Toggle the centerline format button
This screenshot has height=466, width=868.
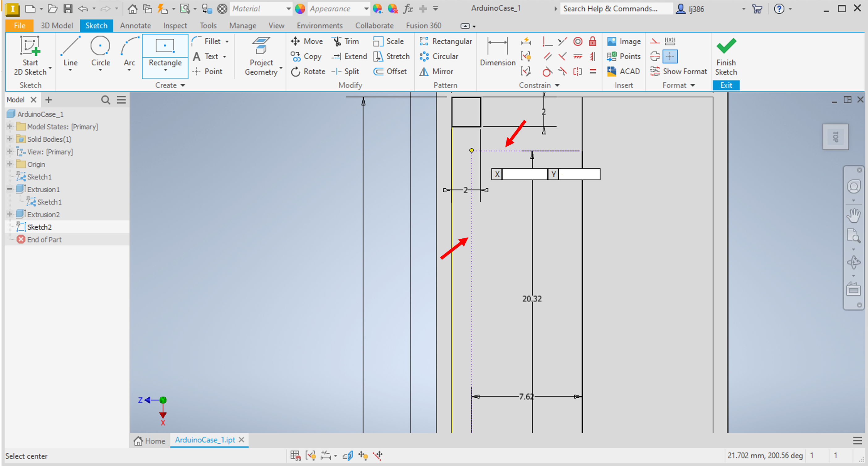pos(655,56)
